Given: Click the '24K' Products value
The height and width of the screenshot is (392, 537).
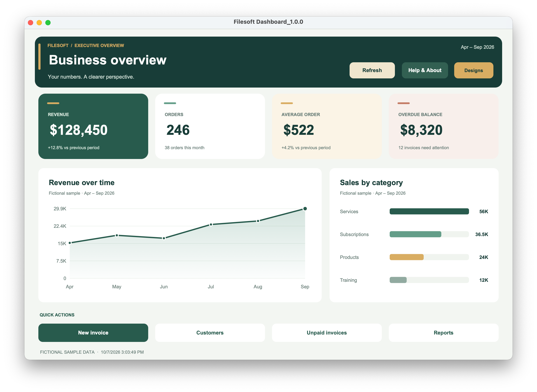Looking at the screenshot, I should 484,257.
